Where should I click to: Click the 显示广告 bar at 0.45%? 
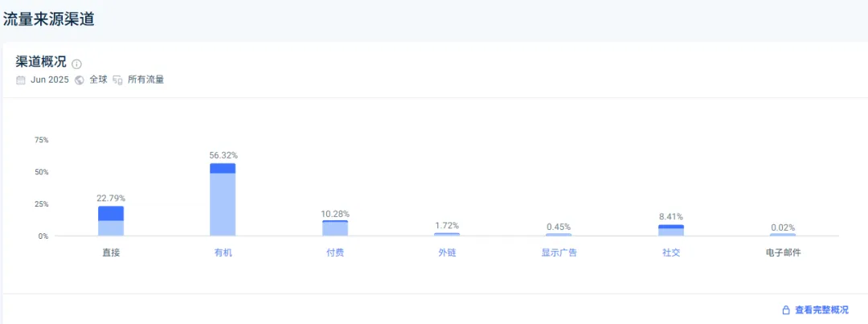(559, 235)
